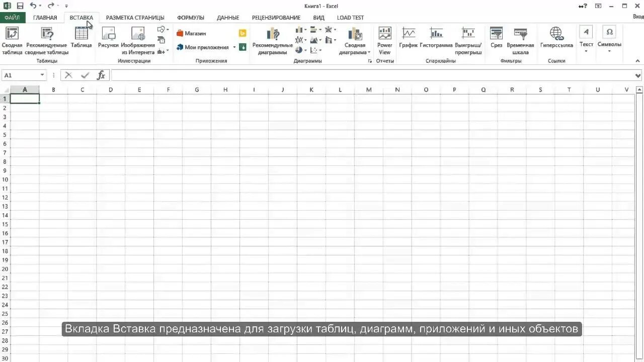
Task: Open the customize quick access toolbar menu
Action: pos(66,6)
